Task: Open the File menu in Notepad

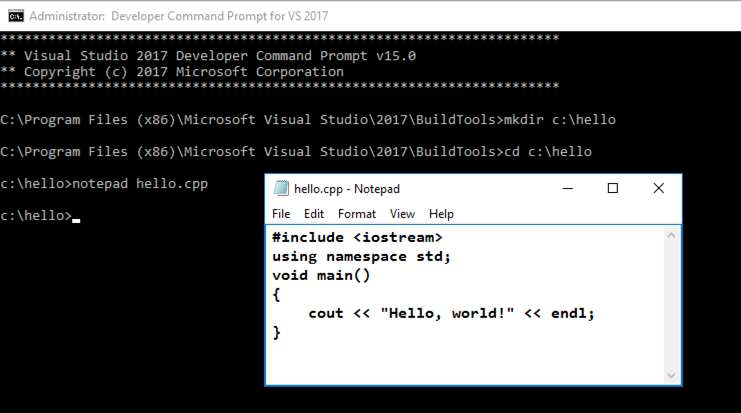Action: pos(281,214)
